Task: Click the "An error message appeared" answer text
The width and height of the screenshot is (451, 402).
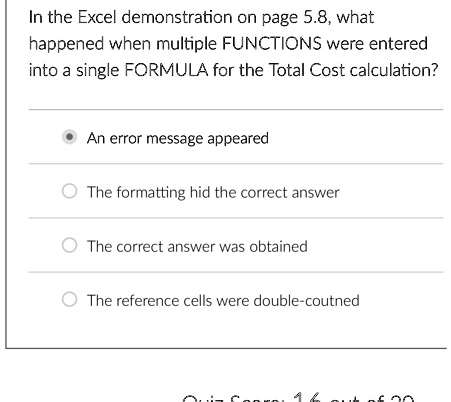Action: click(x=178, y=138)
